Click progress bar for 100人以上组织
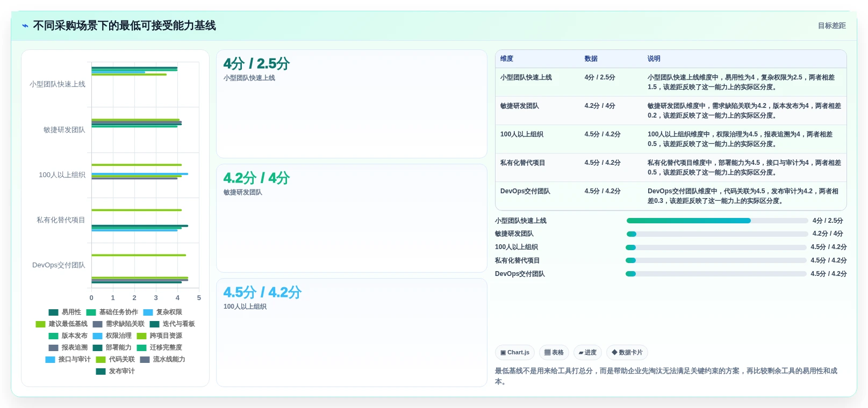Viewport: 868px width, 408px height. point(716,247)
